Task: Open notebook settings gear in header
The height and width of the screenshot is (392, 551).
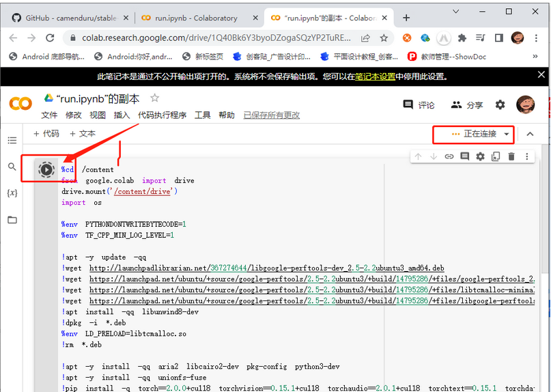Action: [x=500, y=104]
